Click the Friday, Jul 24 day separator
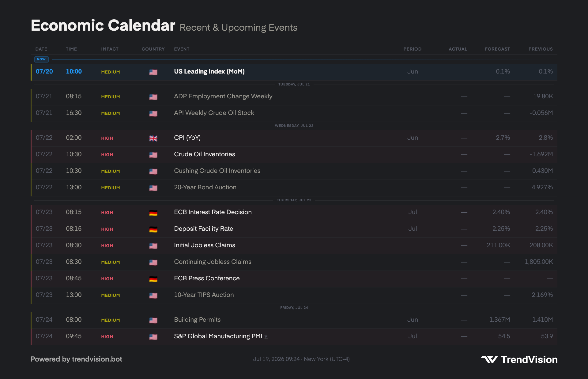588x379 pixels. 294,308
